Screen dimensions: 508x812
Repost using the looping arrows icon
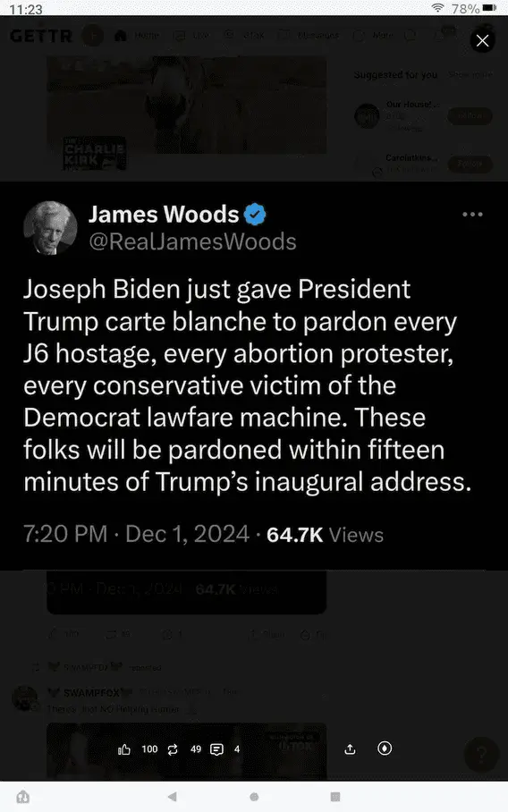(173, 749)
